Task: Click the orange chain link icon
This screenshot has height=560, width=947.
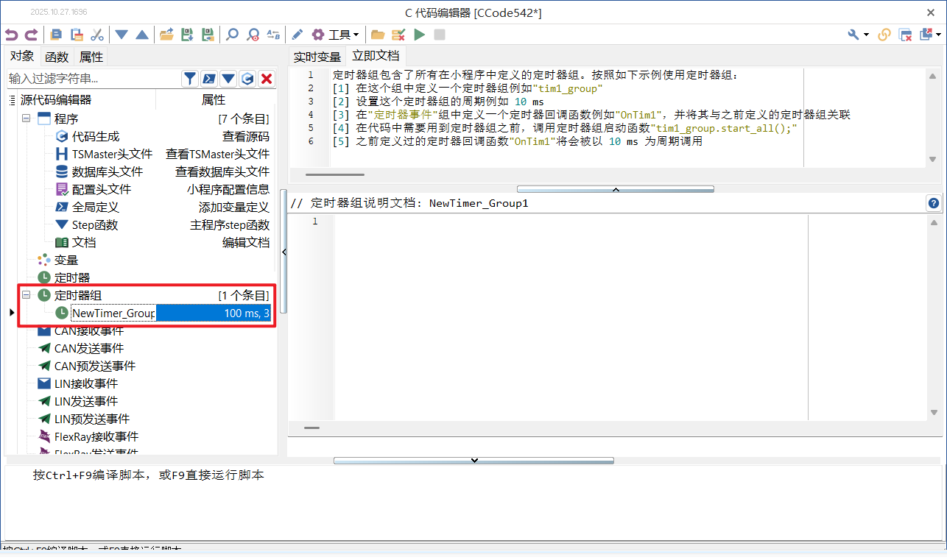Action: [884, 35]
